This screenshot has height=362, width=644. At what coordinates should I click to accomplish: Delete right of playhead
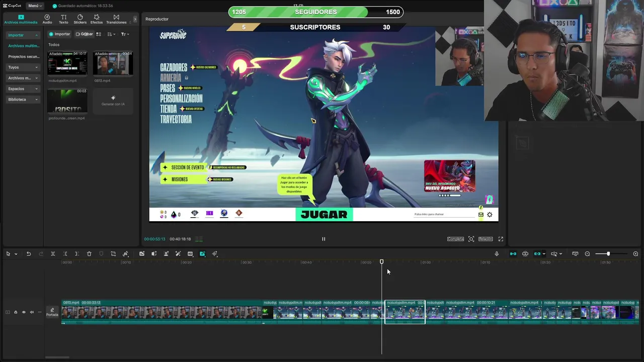77,254
